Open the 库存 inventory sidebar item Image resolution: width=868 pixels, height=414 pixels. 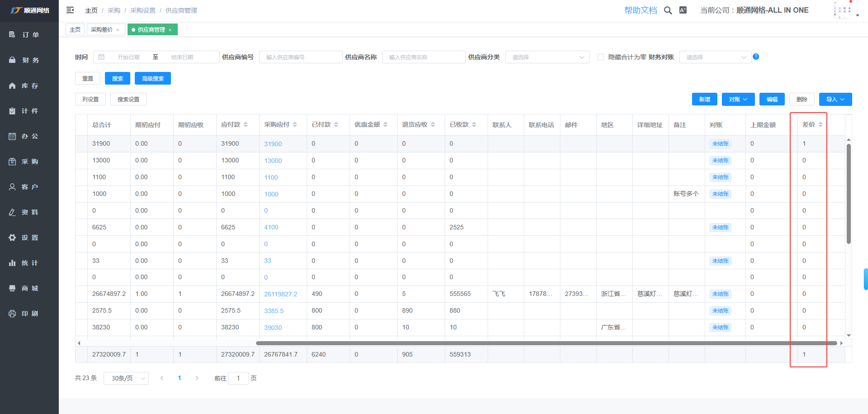[x=29, y=86]
